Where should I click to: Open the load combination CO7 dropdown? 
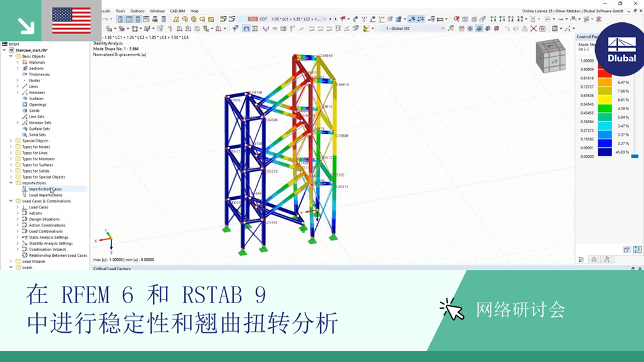pyautogui.click(x=324, y=19)
